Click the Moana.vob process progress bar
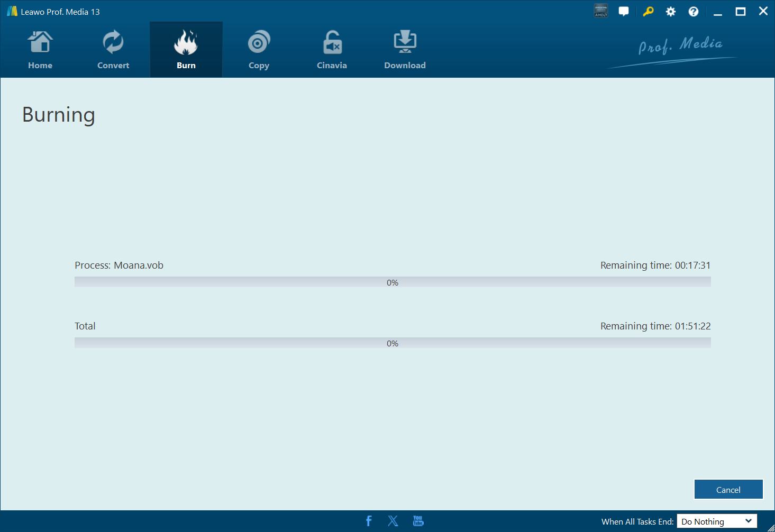The height and width of the screenshot is (532, 775). click(393, 282)
